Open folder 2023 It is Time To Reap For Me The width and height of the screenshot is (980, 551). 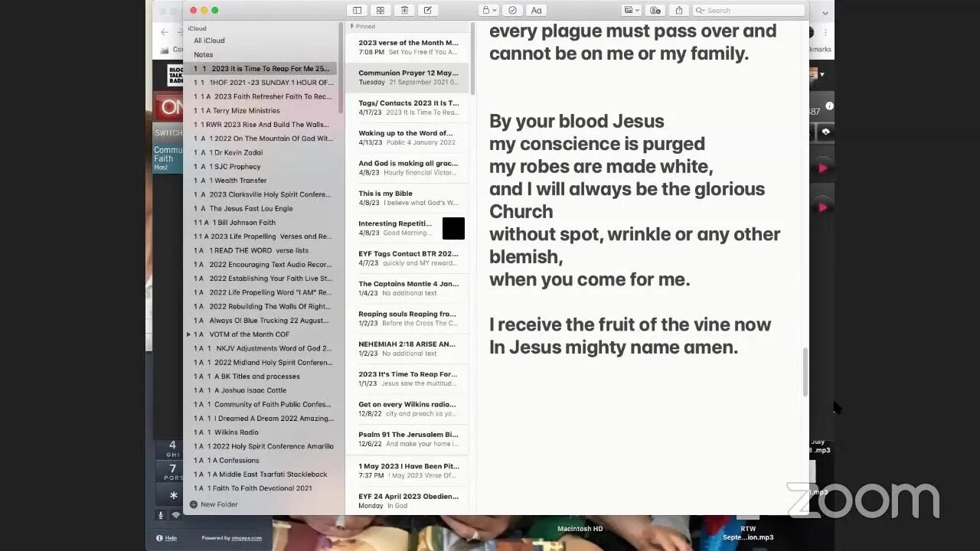[261, 68]
